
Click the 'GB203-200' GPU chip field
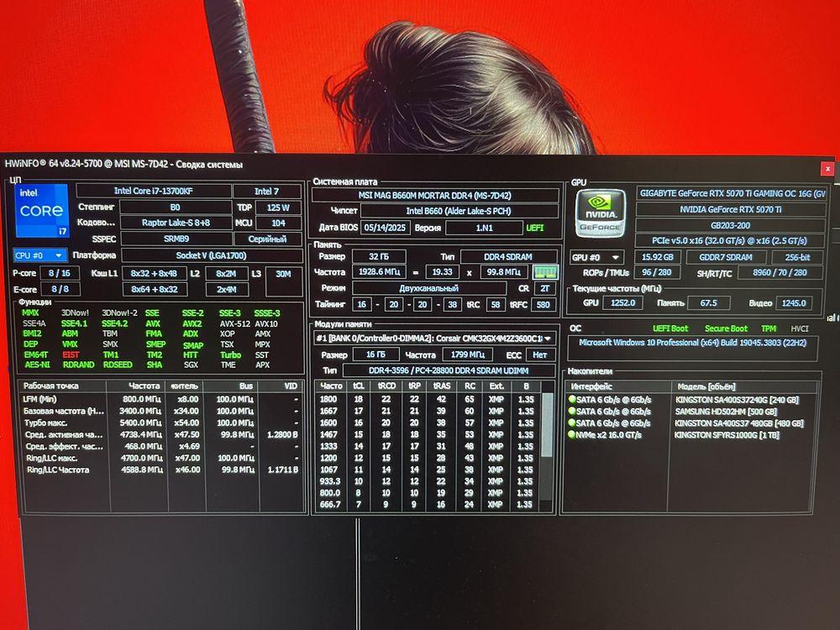pyautogui.click(x=730, y=225)
